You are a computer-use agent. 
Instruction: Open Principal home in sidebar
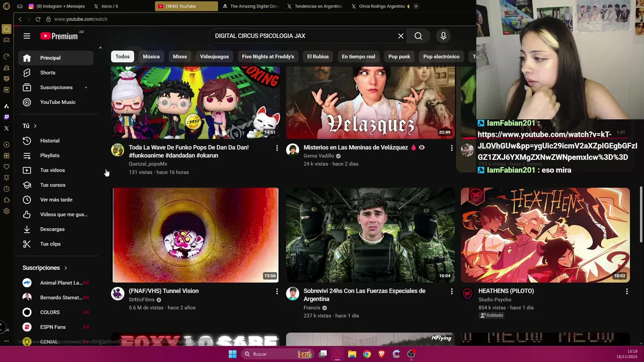tap(56, 58)
